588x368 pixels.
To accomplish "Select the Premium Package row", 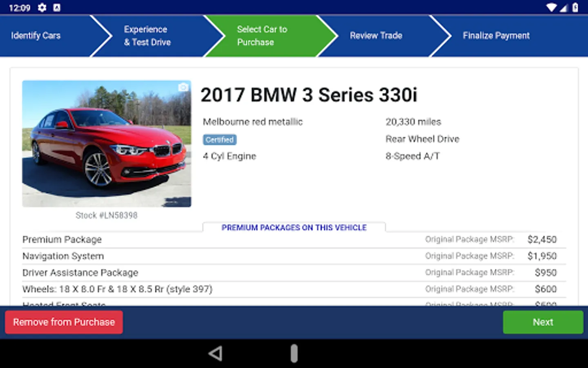I will 294,240.
